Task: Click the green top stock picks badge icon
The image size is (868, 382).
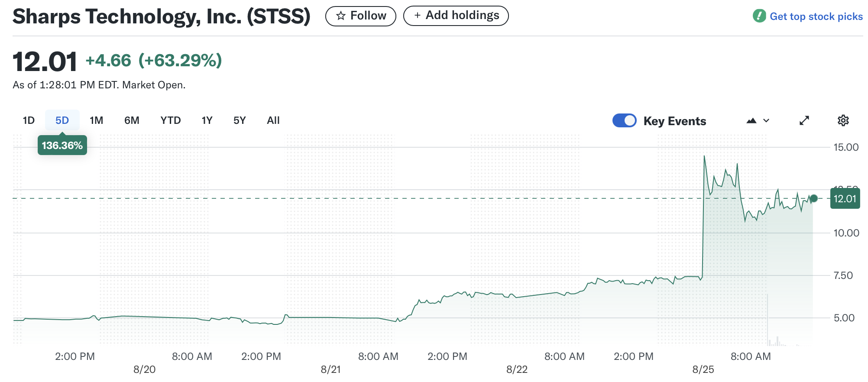Action: (x=759, y=16)
